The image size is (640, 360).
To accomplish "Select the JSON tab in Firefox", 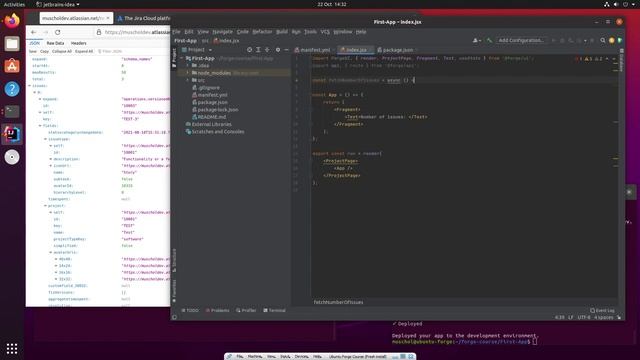I will click(x=35, y=43).
